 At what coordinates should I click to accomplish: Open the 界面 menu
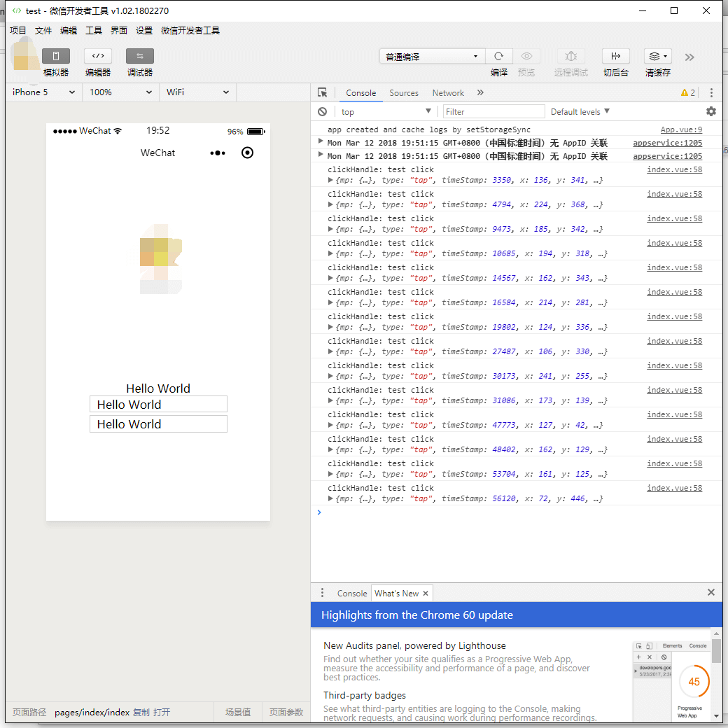(x=119, y=31)
